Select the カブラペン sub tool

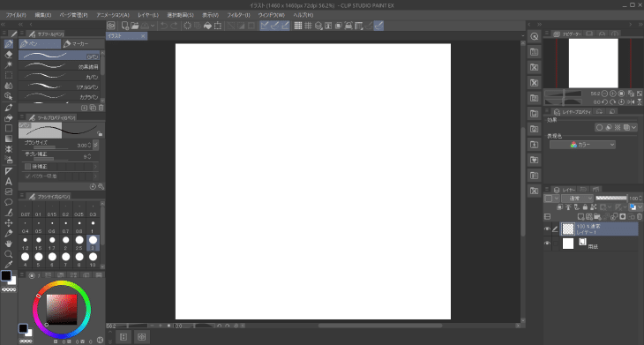coord(60,96)
